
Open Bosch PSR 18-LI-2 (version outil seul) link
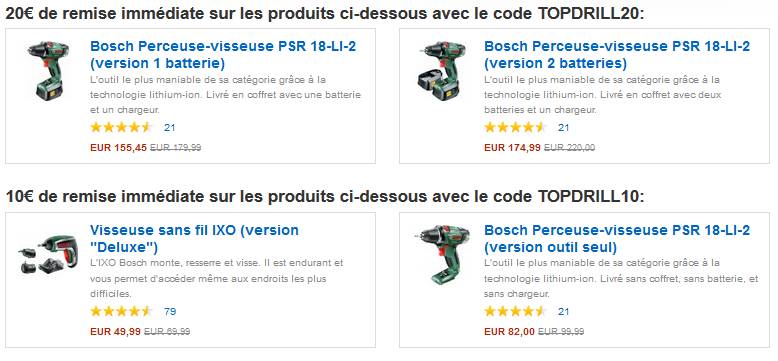click(x=617, y=239)
